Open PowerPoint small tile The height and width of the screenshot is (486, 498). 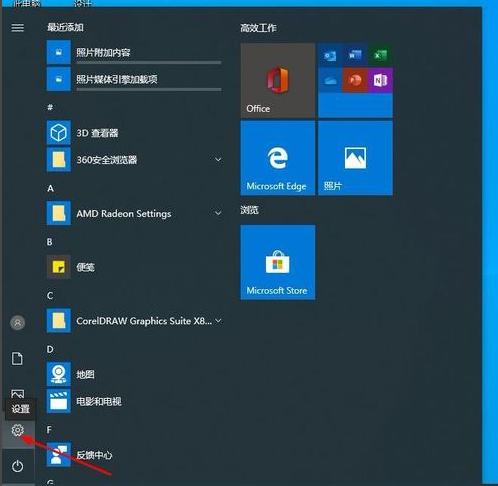coord(355,80)
